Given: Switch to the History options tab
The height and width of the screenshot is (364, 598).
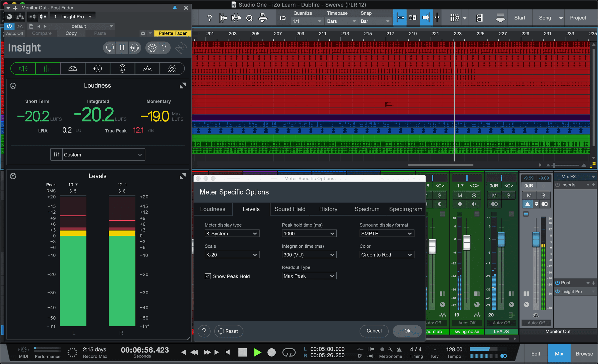Looking at the screenshot, I should (x=328, y=209).
